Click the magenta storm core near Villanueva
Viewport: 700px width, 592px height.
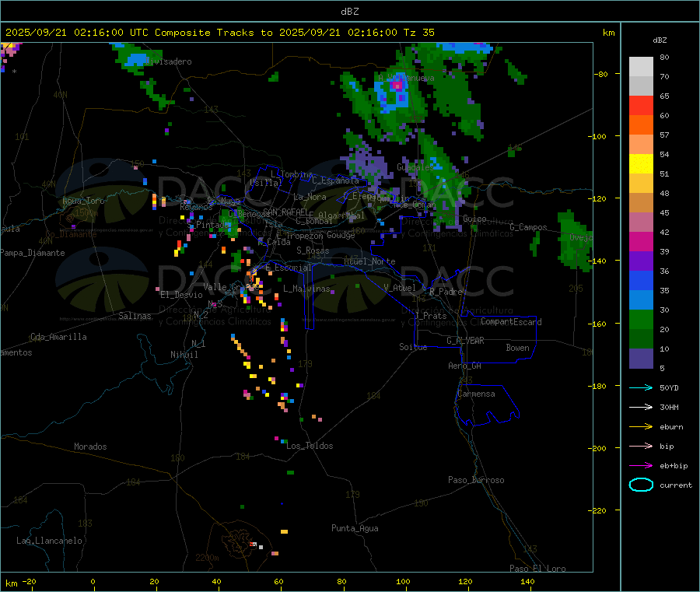pos(397,85)
